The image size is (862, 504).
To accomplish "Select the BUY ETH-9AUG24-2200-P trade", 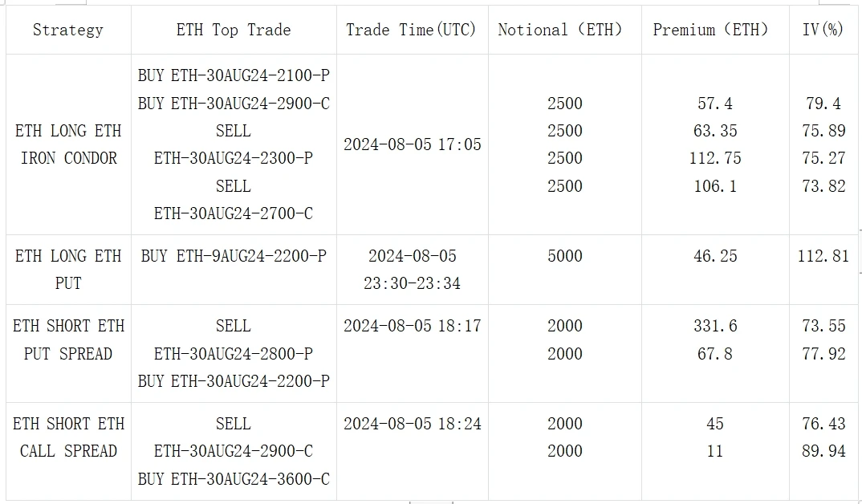I will tap(234, 257).
